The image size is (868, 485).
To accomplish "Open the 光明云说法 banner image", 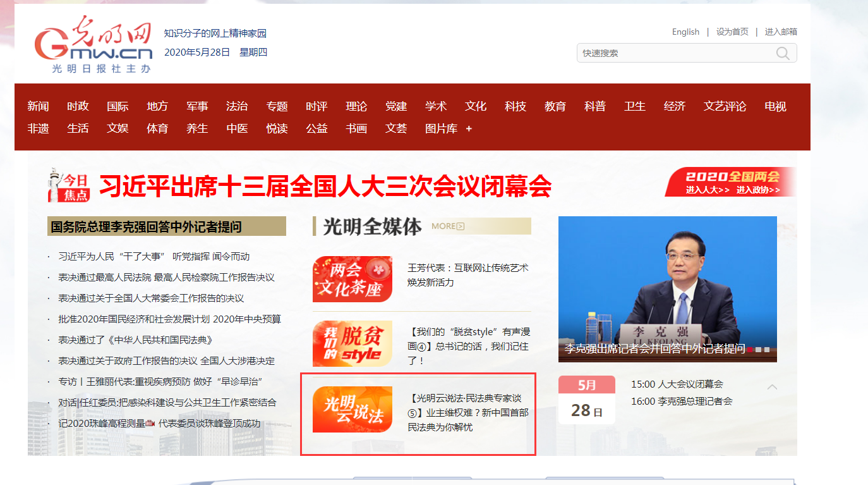I will point(353,409).
